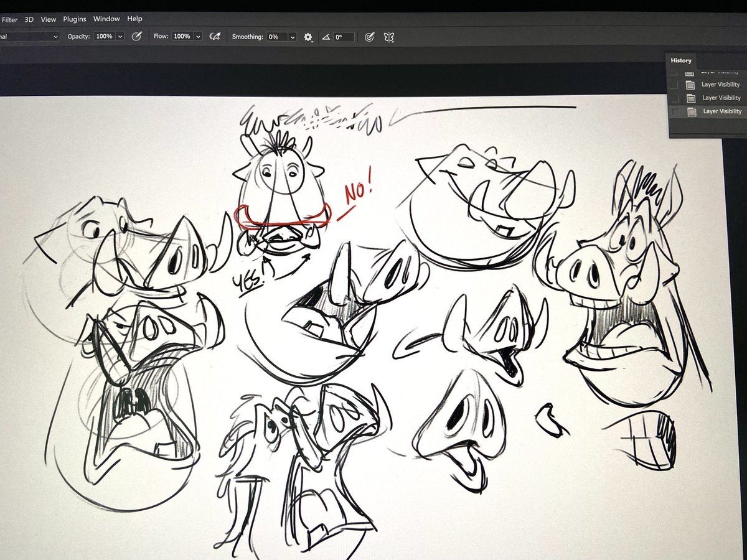Click the brush angle 0° field

pos(344,37)
